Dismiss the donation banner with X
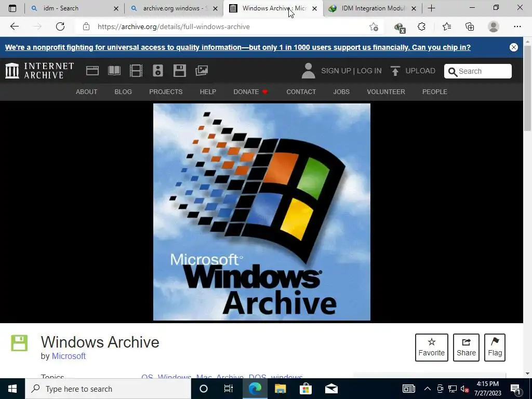Screen dimensions: 532x399 514,47
